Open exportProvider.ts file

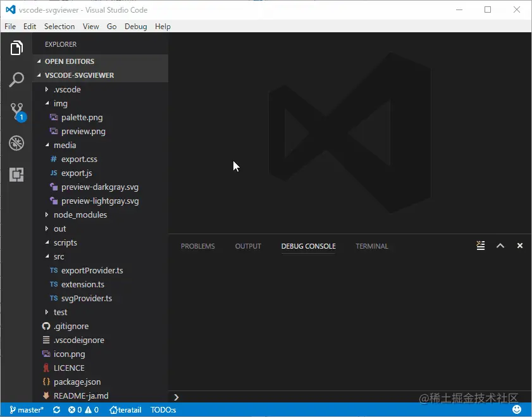pyautogui.click(x=101, y=270)
